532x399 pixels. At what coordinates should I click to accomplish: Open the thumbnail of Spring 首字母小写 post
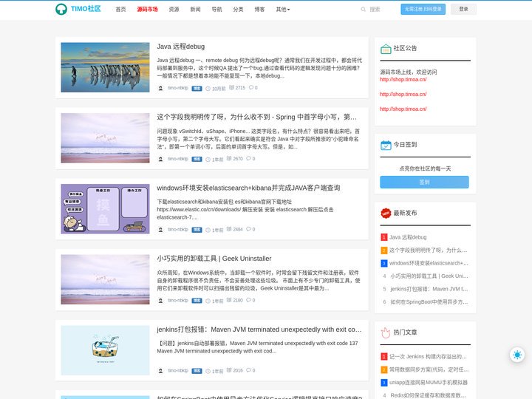click(105, 138)
